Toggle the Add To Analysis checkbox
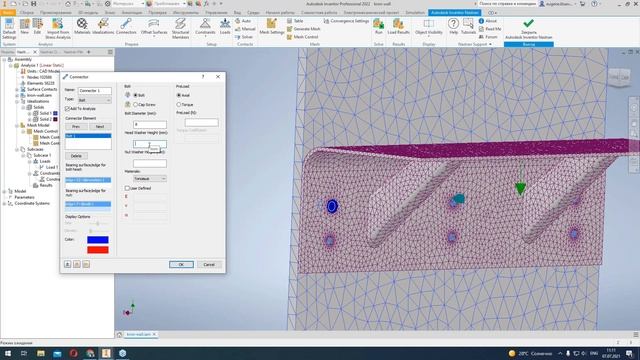Image resolution: width=640 pixels, height=360 pixels. (68, 109)
